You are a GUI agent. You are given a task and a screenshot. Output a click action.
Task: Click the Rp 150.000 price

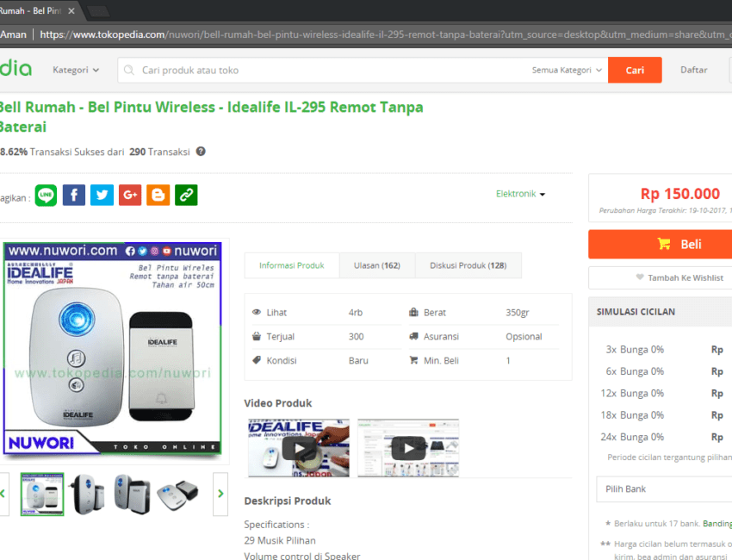tap(679, 193)
